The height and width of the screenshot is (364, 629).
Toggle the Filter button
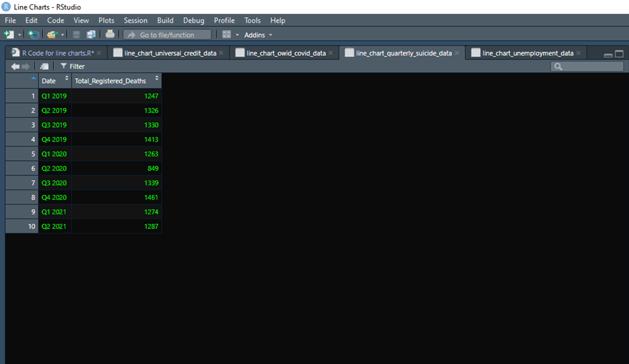[x=73, y=67]
